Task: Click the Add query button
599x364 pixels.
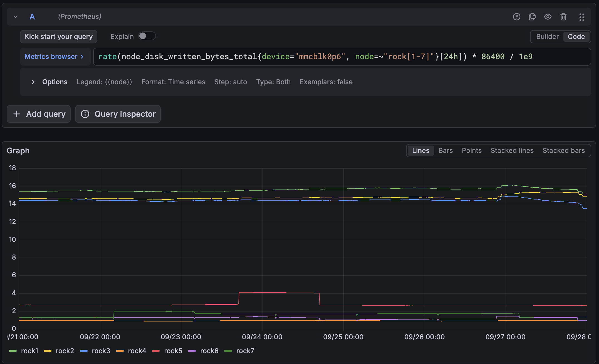Action: 39,114
